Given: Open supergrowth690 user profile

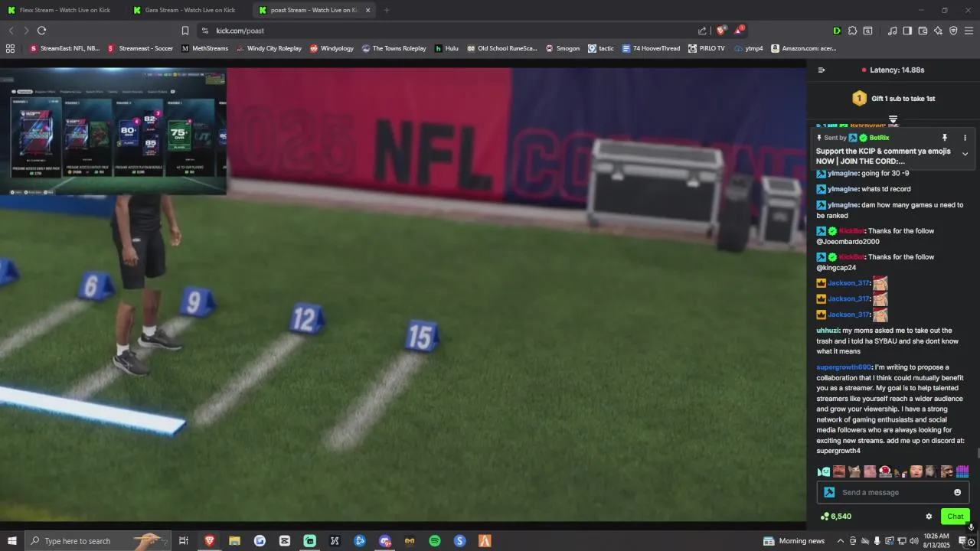Looking at the screenshot, I should tap(844, 367).
